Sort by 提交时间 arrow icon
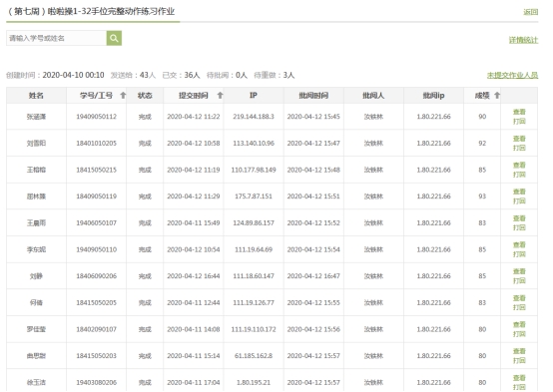The height and width of the screenshot is (392, 553). pyautogui.click(x=220, y=95)
